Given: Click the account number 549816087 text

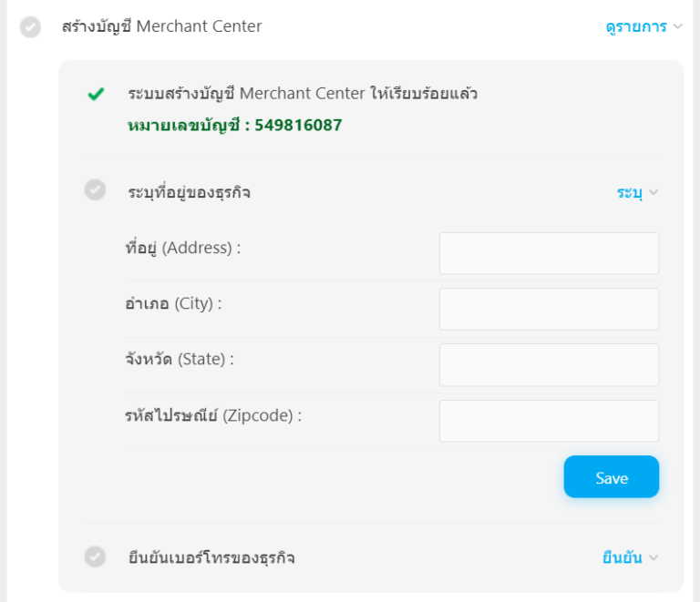Looking at the screenshot, I should coord(298,125).
